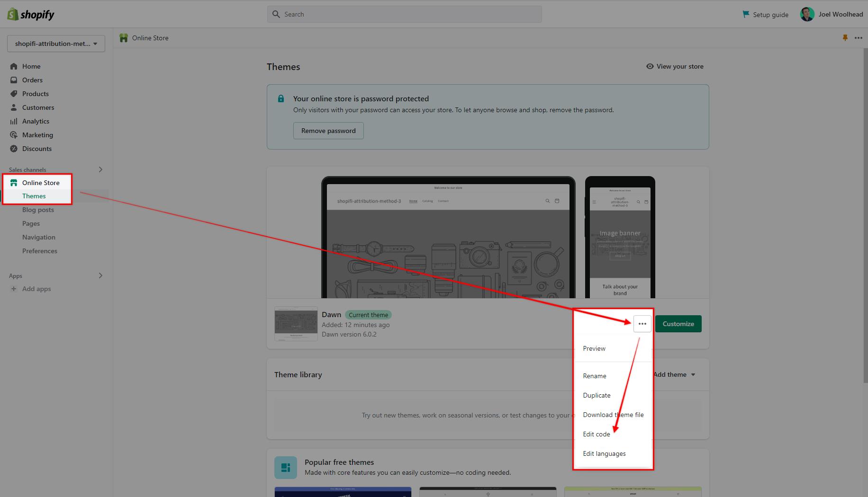The width and height of the screenshot is (868, 497).
Task: Click the Shopify logo
Action: point(31,14)
